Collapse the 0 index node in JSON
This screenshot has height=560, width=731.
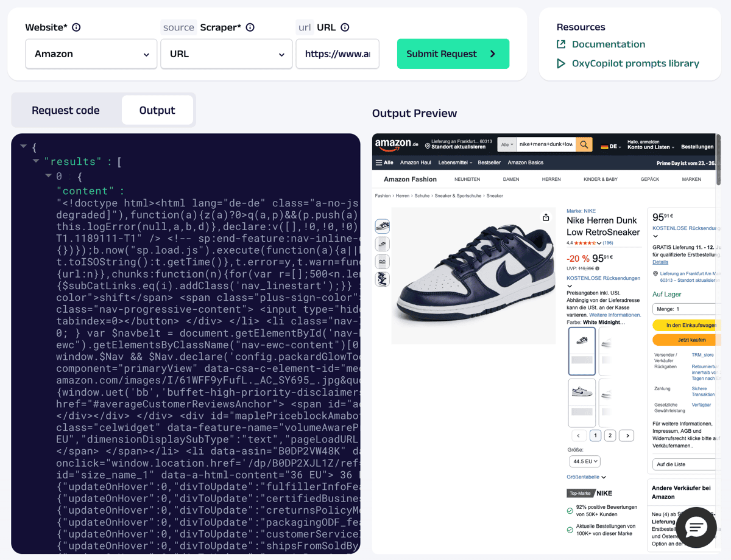pos(48,176)
